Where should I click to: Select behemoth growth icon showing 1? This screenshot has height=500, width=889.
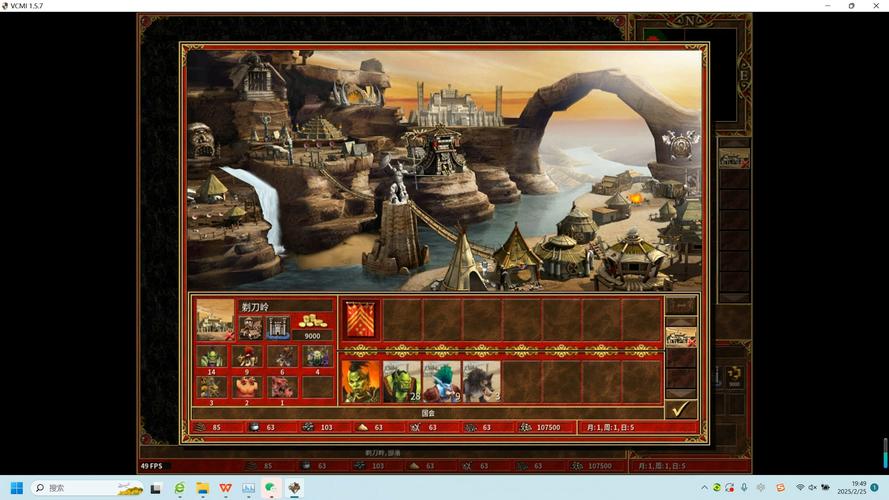point(282,387)
